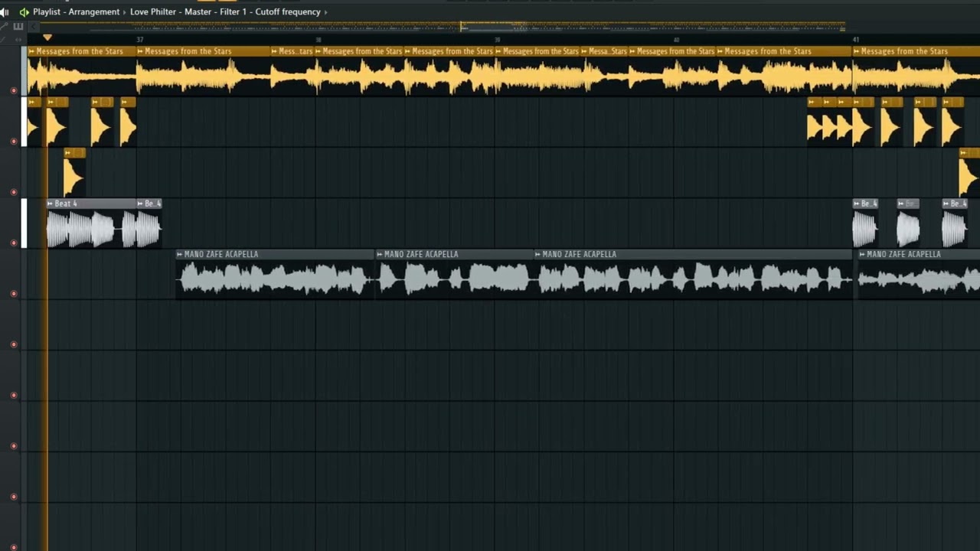
Task: Mute the track directly above Beat 4 track
Action: coord(13,192)
